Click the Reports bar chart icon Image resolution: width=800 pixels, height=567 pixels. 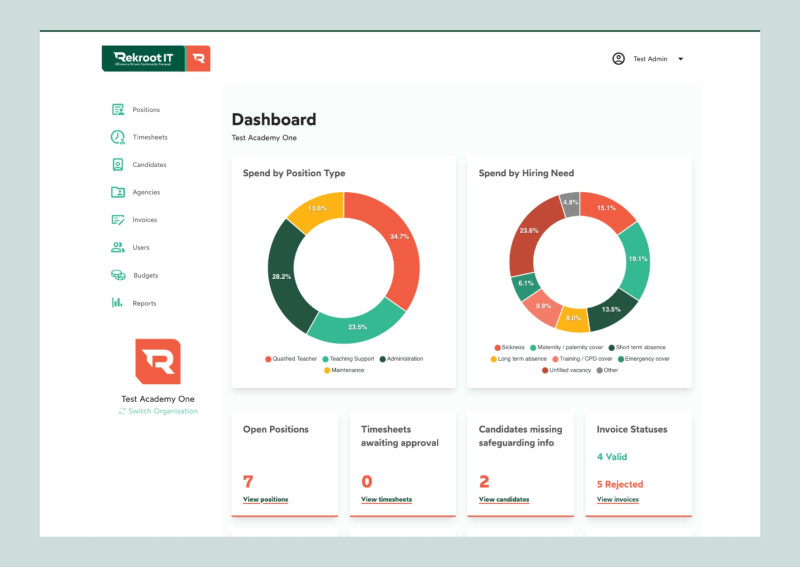point(117,303)
